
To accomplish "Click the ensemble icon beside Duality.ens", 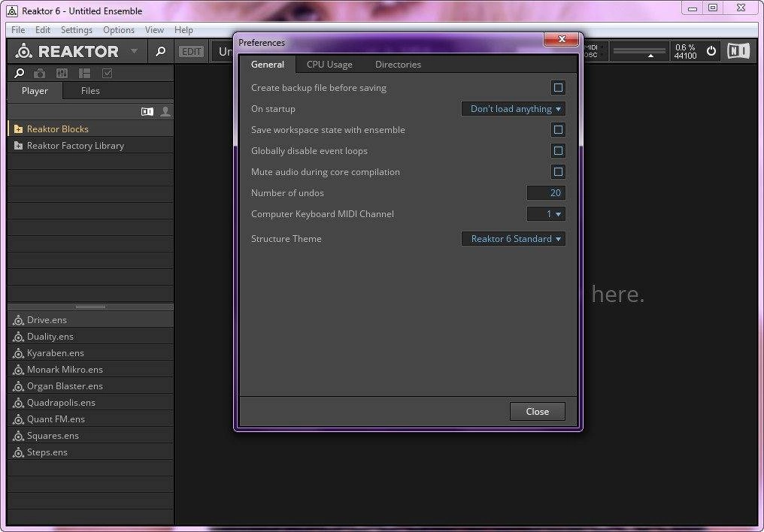I will (19, 337).
